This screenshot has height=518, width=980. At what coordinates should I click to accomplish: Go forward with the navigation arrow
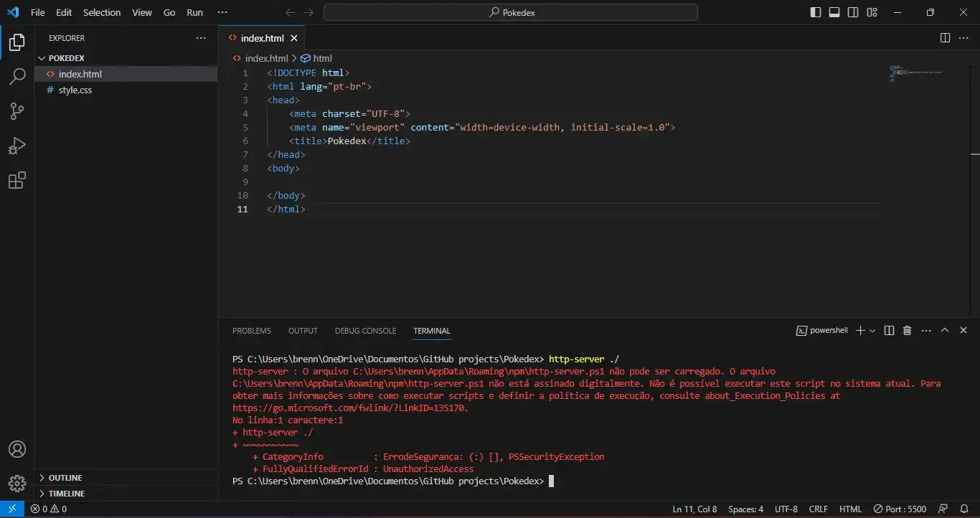point(309,12)
